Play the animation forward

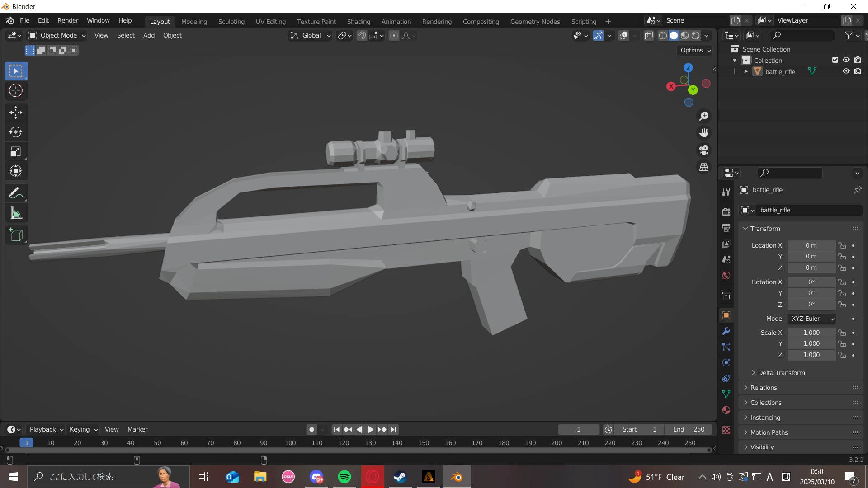[x=370, y=429]
